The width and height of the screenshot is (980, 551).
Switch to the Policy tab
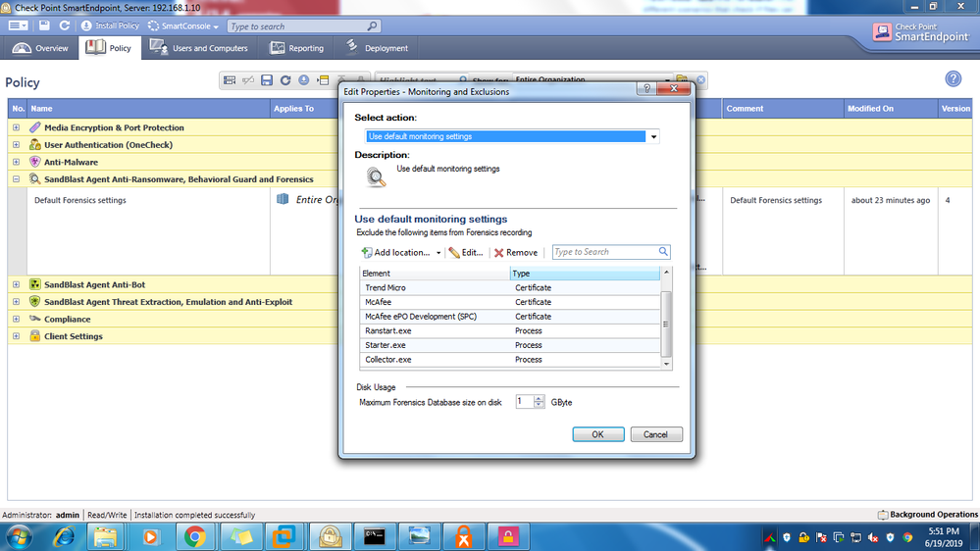(109, 48)
